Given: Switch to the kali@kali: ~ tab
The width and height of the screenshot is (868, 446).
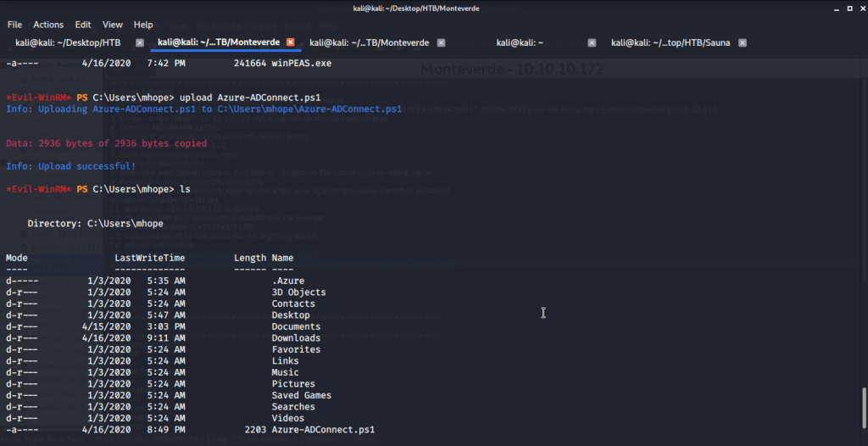Looking at the screenshot, I should click(x=520, y=42).
